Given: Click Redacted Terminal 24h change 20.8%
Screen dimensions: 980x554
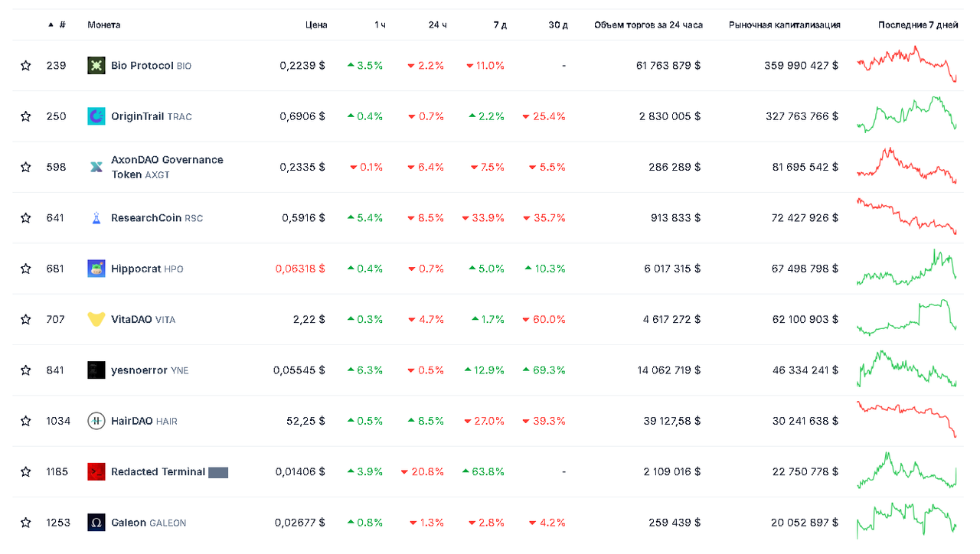Looking at the screenshot, I should point(423,471).
